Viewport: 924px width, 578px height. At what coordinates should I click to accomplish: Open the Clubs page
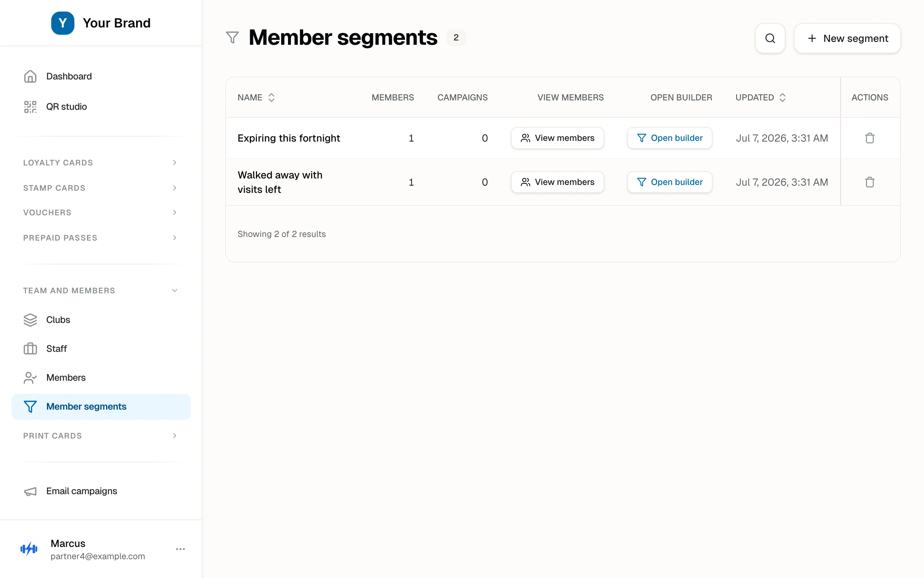101,320
